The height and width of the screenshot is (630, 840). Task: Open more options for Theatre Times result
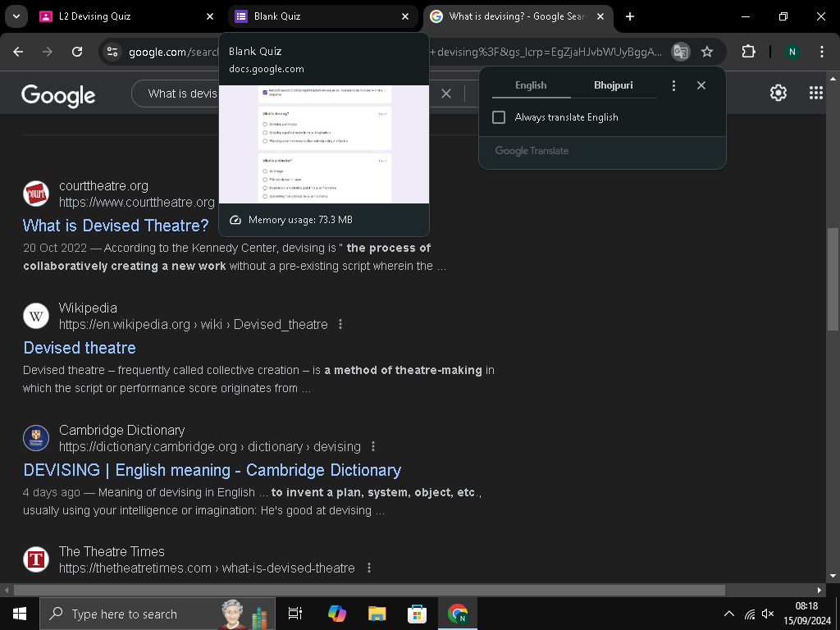(x=369, y=568)
